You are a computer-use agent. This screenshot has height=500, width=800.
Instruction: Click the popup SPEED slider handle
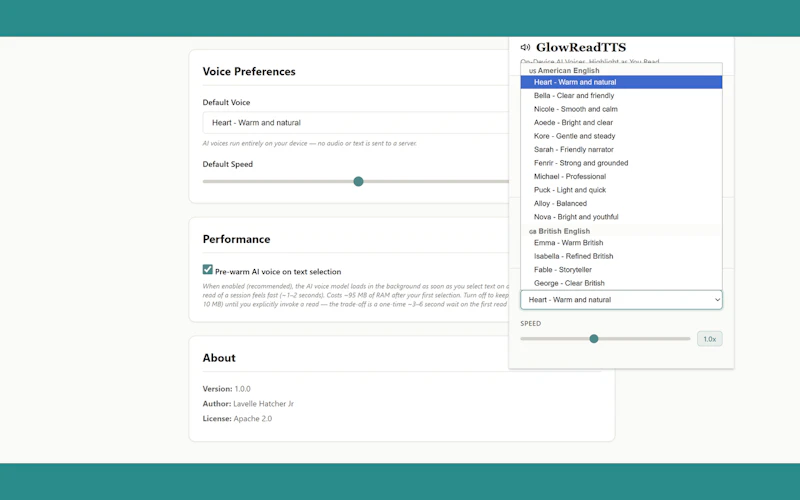pos(594,339)
